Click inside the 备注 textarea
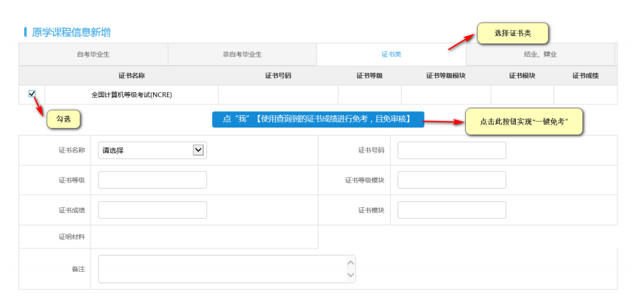This screenshot has width=644, height=297. 221,269
